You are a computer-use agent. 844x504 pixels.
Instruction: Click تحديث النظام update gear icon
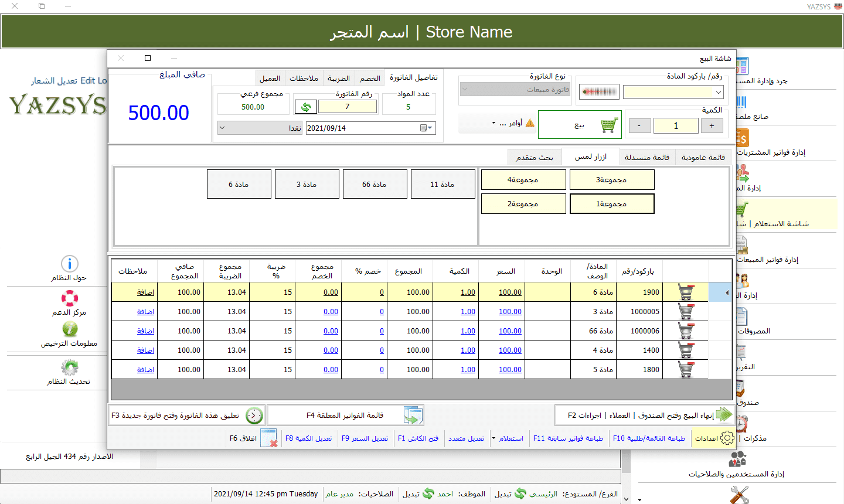point(70,367)
